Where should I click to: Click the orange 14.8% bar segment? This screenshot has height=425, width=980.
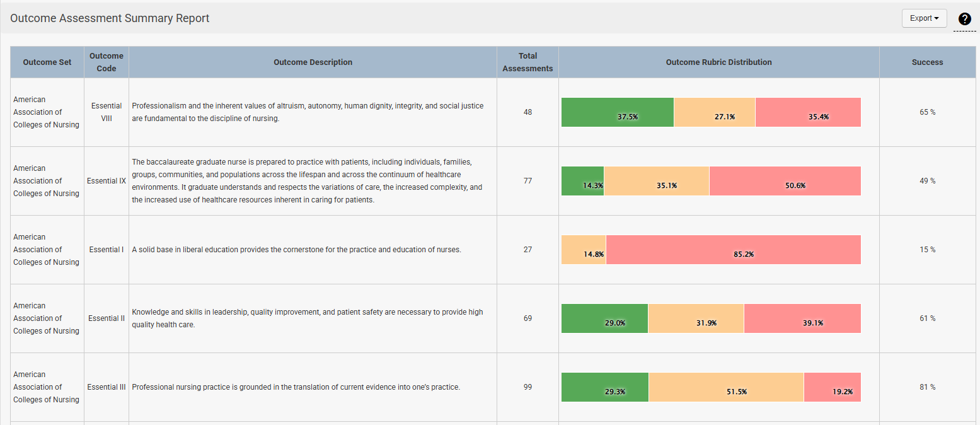[584, 250]
